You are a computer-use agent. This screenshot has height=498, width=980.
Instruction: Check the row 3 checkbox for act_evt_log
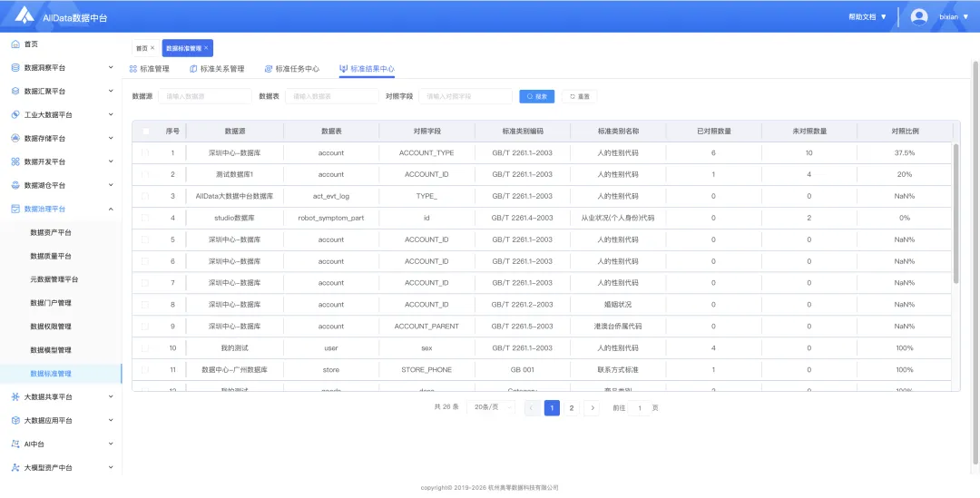click(x=145, y=196)
